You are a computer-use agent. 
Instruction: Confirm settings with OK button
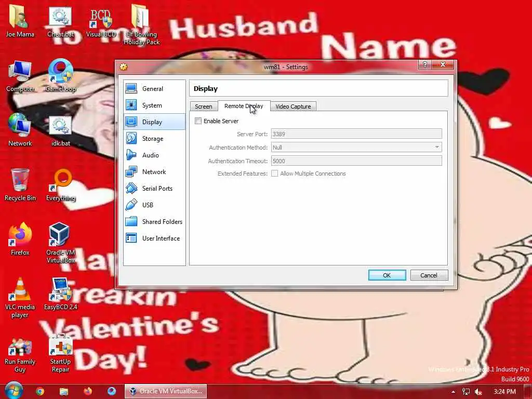coord(387,275)
